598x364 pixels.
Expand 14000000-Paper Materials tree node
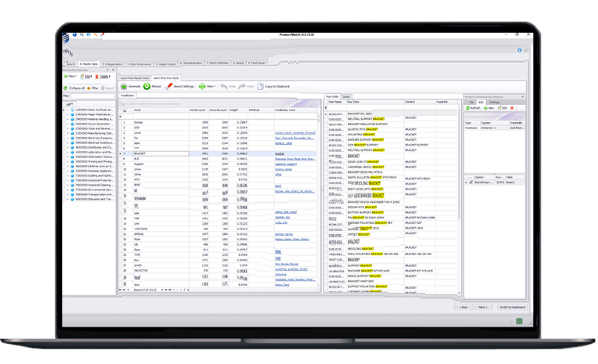point(68,114)
